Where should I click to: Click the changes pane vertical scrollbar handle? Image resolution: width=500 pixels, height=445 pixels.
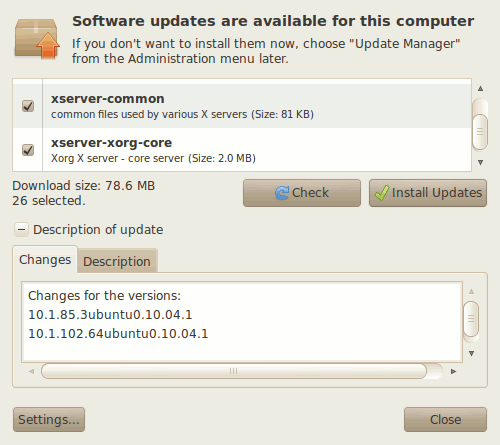471,319
